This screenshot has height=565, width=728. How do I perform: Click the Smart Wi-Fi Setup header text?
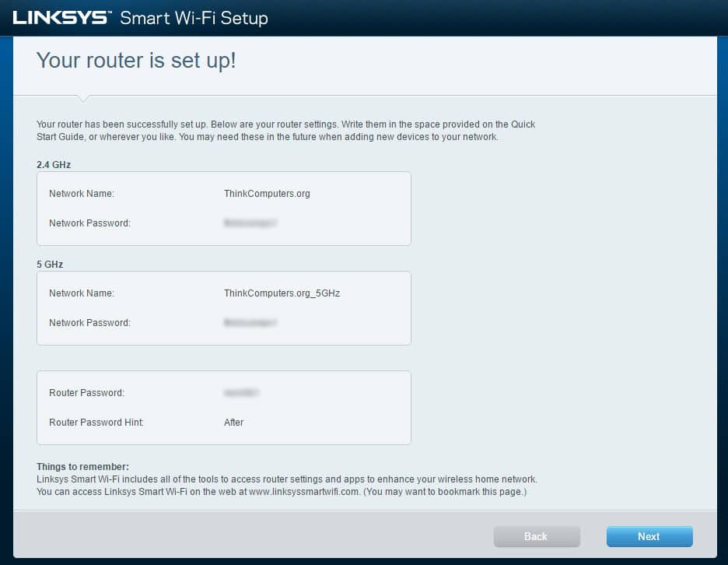(194, 18)
